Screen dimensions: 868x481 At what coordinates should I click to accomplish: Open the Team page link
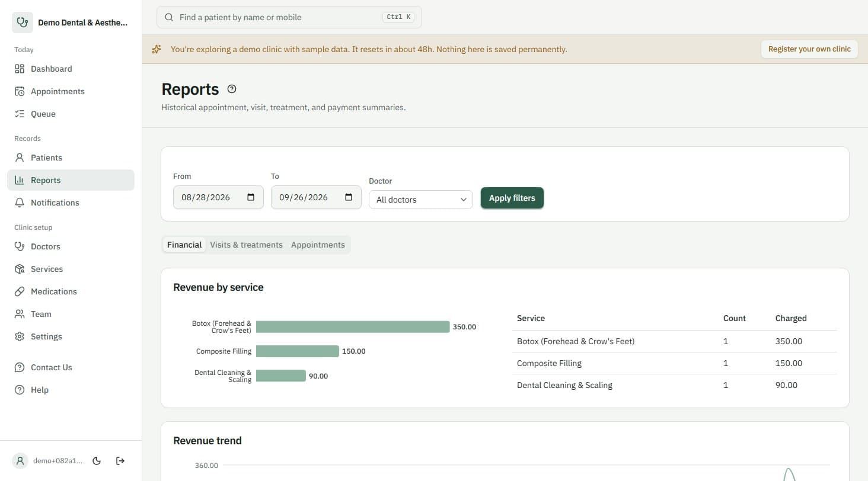coord(71,314)
